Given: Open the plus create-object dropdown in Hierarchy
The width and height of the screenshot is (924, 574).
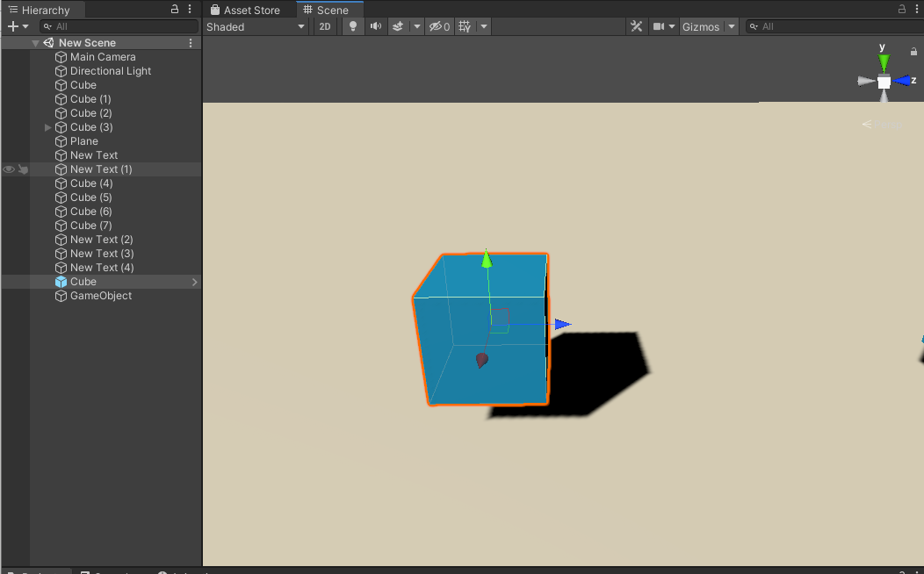Looking at the screenshot, I should (18, 26).
